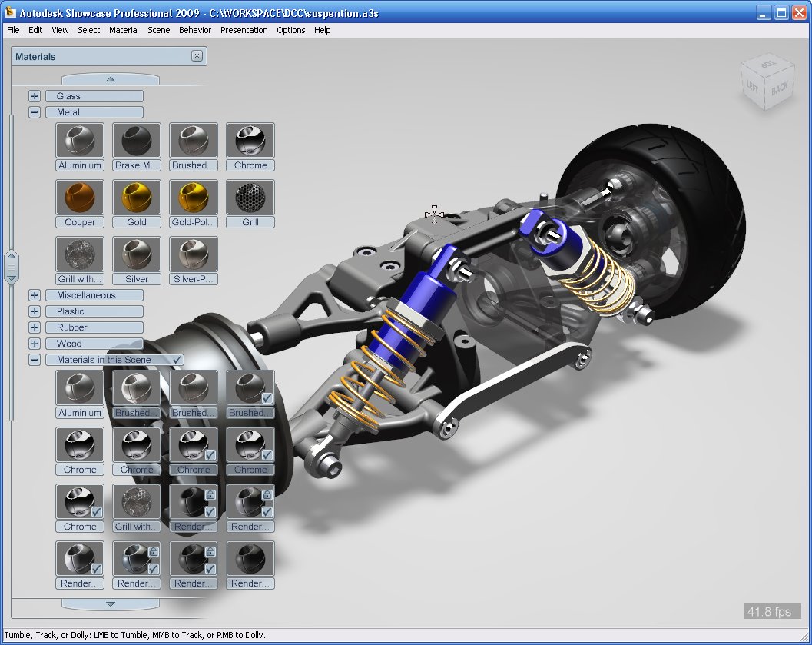Image resolution: width=812 pixels, height=645 pixels.
Task: Click the Miscellaneous category label
Action: [x=94, y=295]
